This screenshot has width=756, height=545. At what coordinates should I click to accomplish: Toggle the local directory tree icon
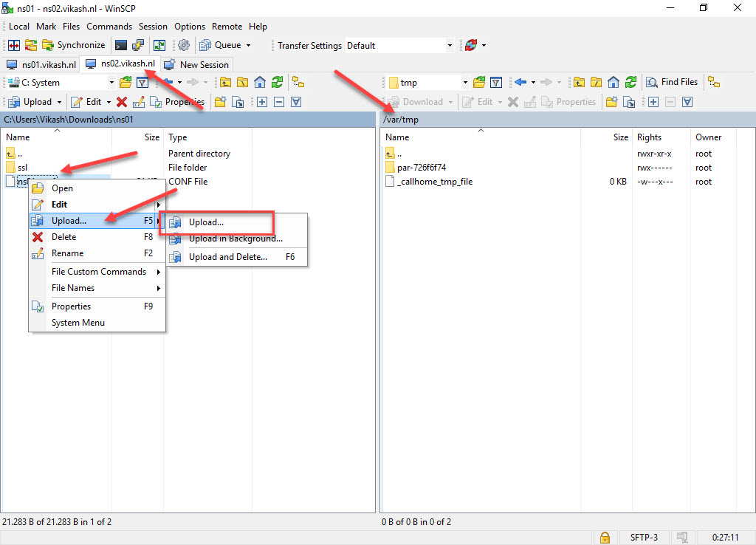298,83
